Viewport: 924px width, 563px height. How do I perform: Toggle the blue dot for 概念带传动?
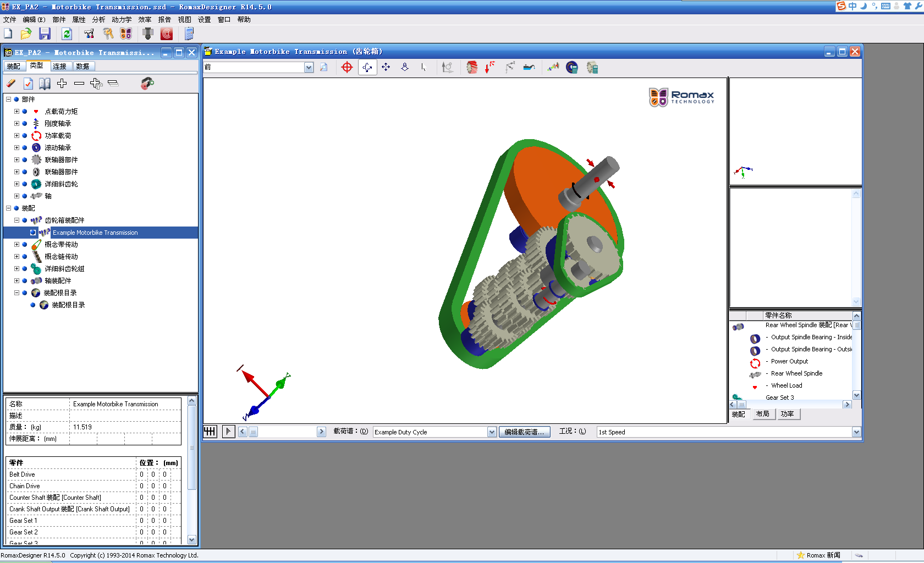(25, 245)
